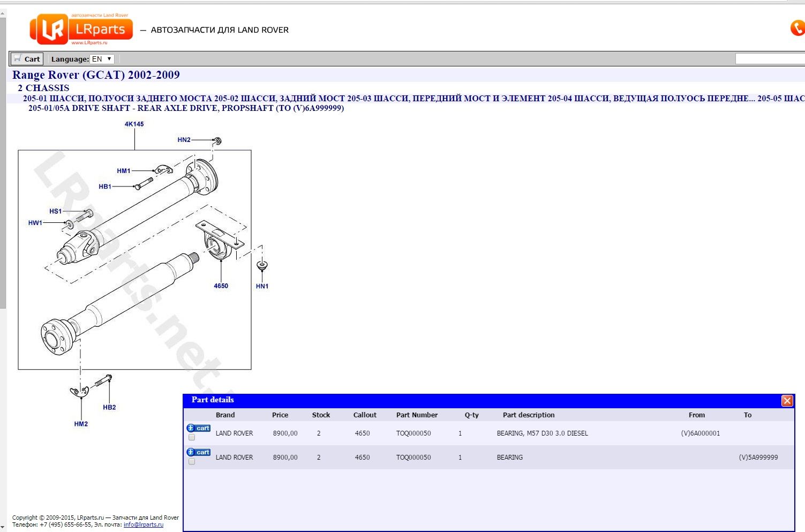The width and height of the screenshot is (805, 532).
Task: Open the Language dropdown
Action: 102,59
